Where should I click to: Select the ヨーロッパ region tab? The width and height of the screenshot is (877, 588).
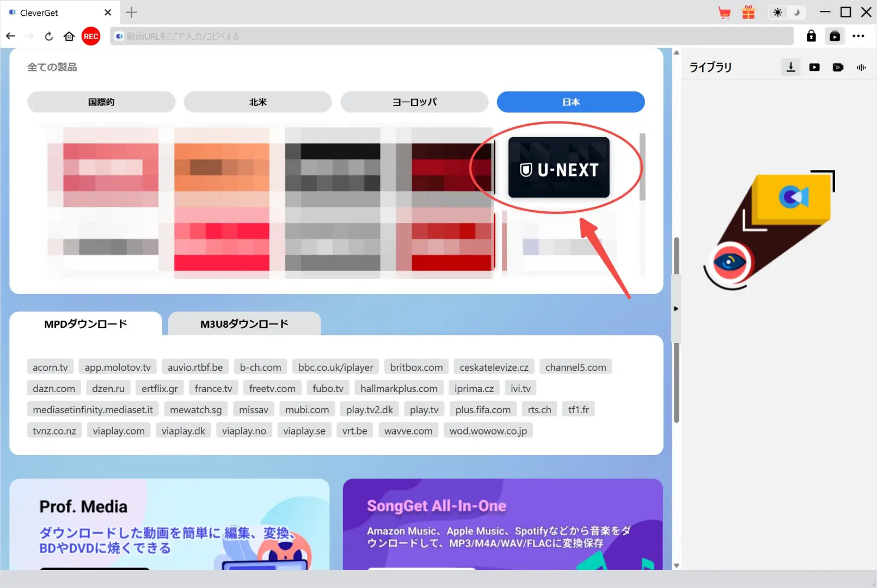[414, 102]
